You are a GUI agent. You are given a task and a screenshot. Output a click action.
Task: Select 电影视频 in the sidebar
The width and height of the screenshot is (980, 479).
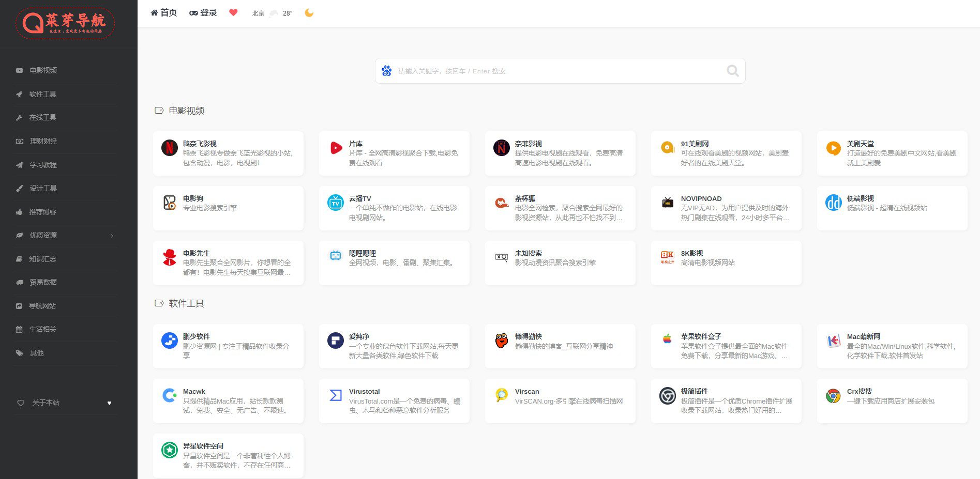tap(43, 70)
